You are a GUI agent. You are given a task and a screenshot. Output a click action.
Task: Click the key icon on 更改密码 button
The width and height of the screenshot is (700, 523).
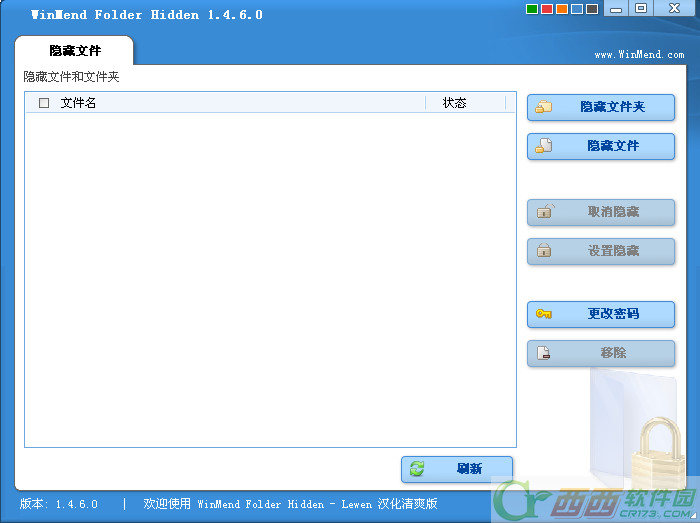[544, 314]
